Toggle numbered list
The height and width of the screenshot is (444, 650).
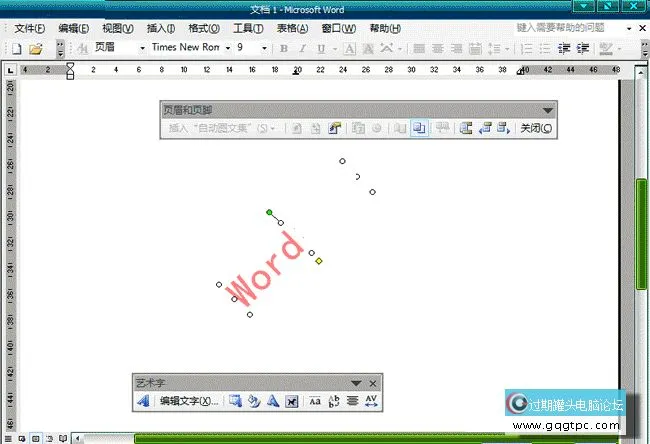tap(526, 49)
